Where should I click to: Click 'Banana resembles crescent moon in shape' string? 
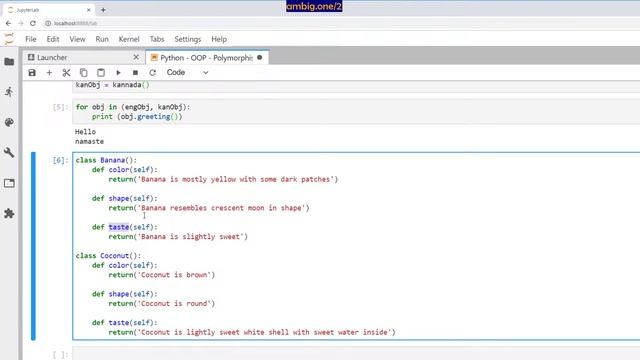point(221,208)
